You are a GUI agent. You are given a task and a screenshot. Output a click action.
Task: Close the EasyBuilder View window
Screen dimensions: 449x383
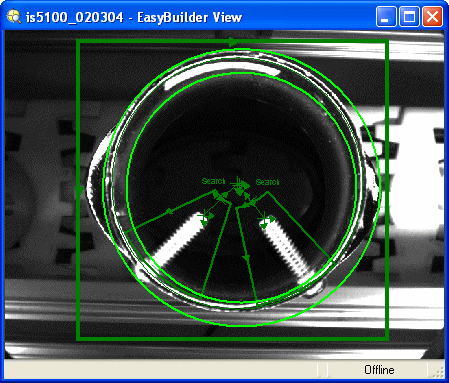point(432,17)
